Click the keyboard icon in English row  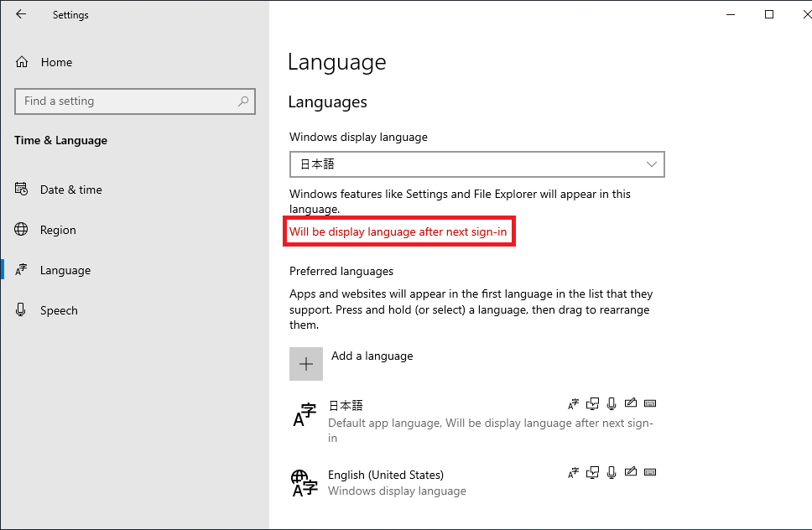pos(650,472)
